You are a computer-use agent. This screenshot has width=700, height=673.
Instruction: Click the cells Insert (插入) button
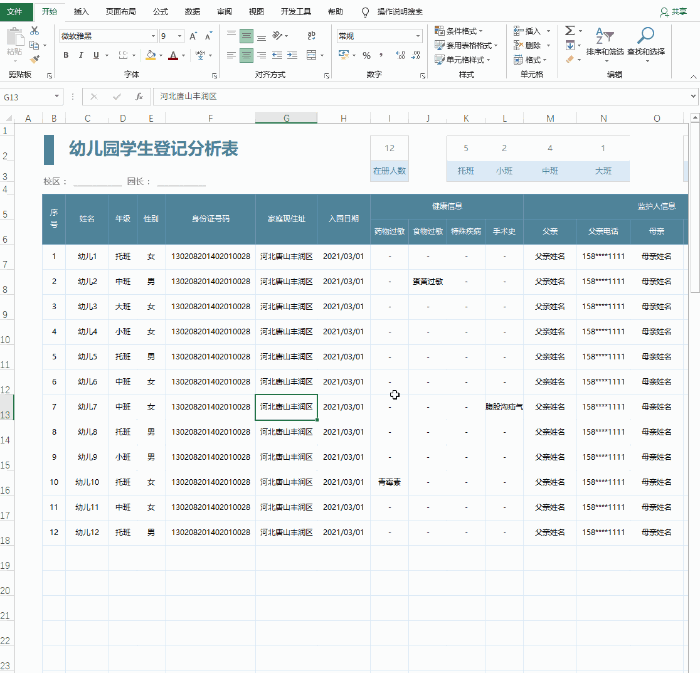(532, 31)
